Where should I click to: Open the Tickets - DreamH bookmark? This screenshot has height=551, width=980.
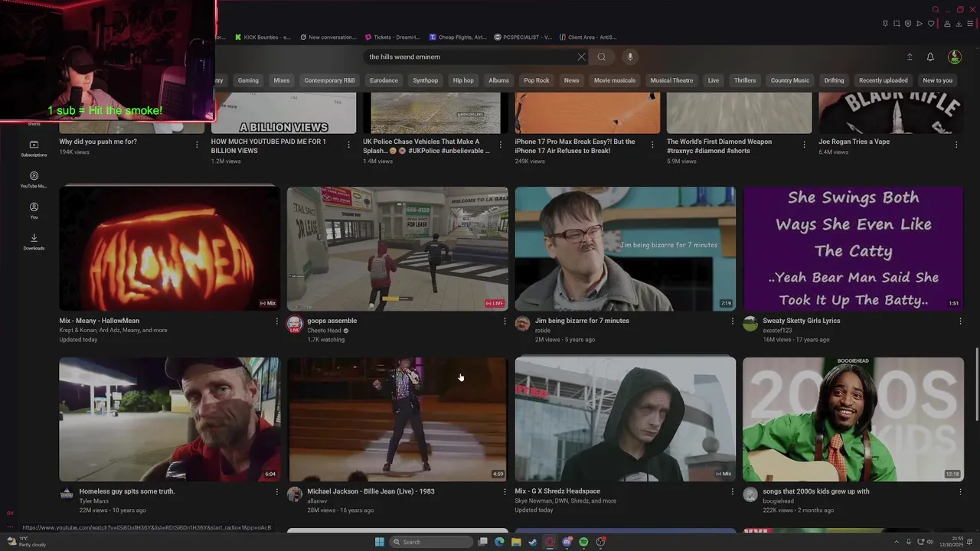(x=393, y=37)
